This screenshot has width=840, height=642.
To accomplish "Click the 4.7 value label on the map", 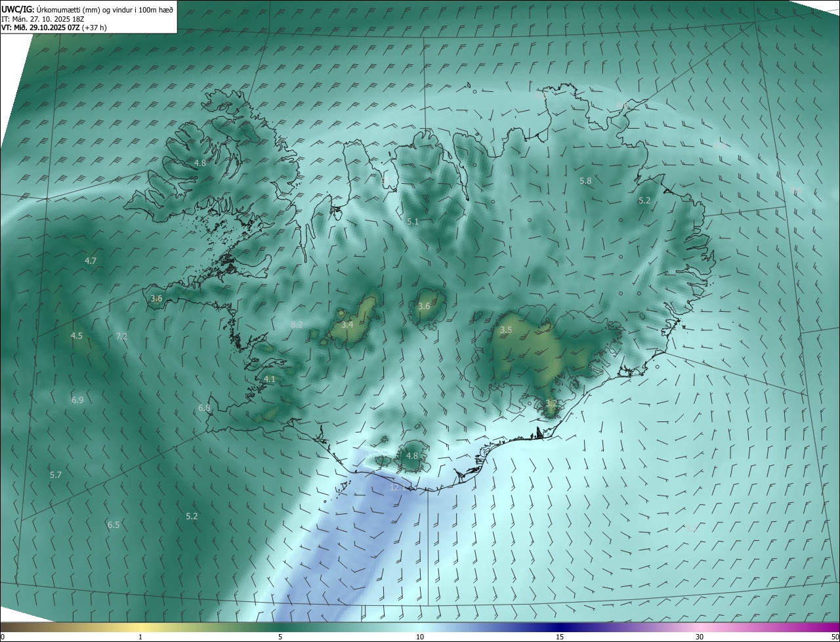I will tap(91, 261).
